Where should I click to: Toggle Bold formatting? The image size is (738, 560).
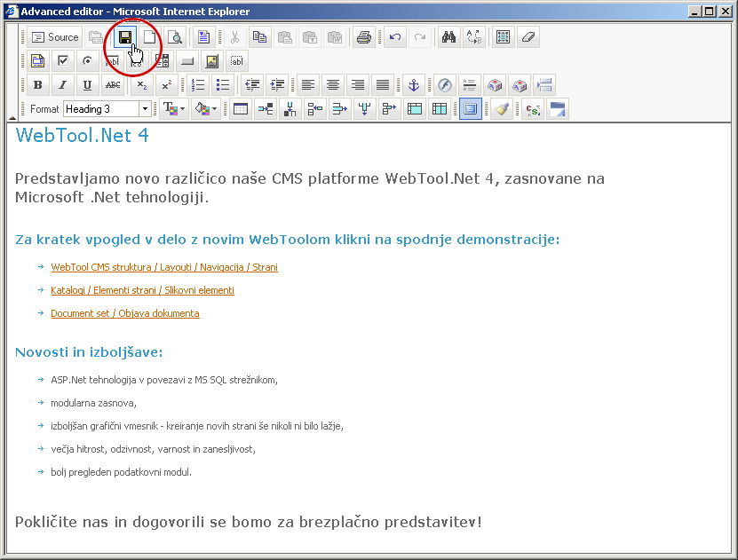pyautogui.click(x=37, y=85)
